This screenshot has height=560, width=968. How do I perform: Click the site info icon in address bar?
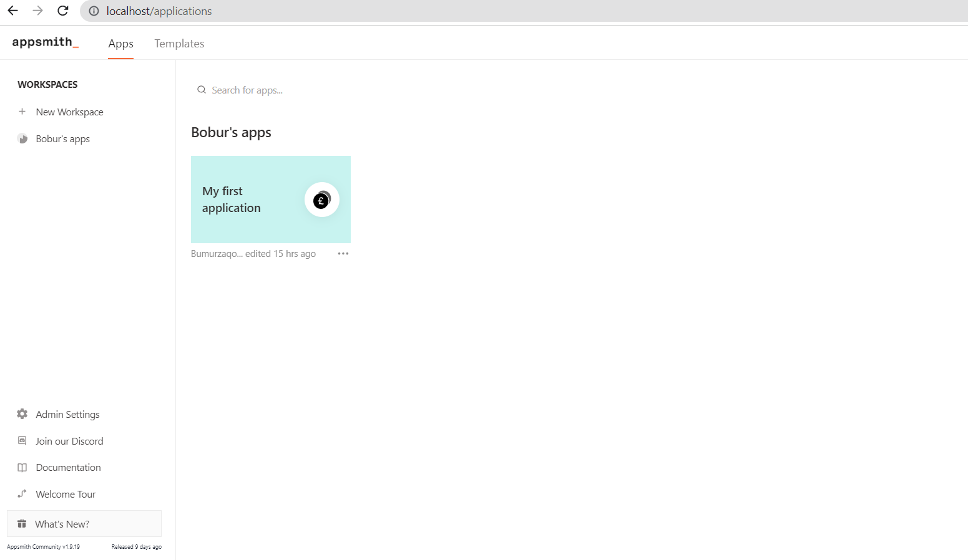[x=94, y=11]
